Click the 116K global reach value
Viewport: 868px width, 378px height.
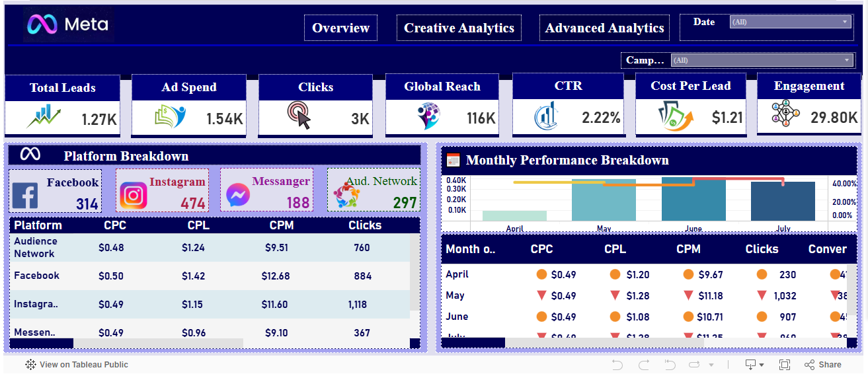click(x=481, y=118)
